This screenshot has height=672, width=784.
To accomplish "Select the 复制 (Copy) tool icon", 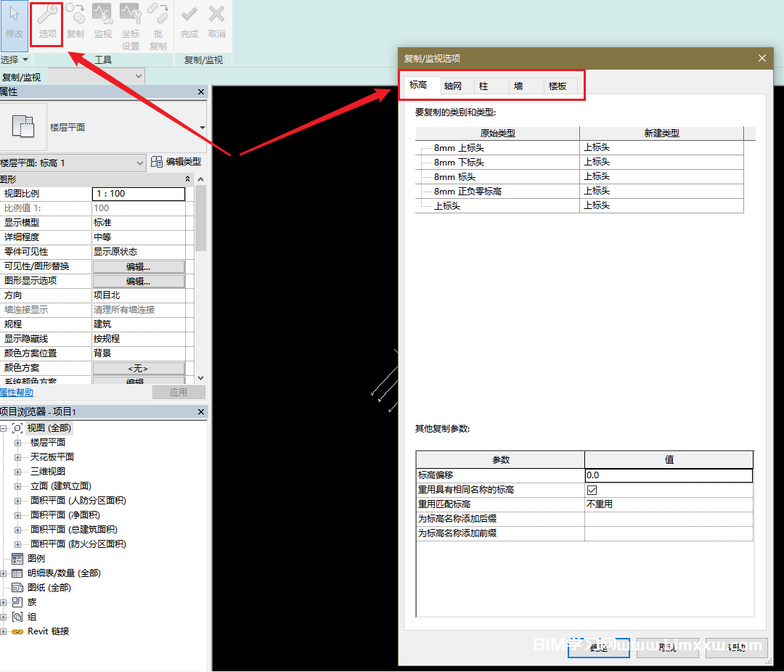I will (75, 22).
